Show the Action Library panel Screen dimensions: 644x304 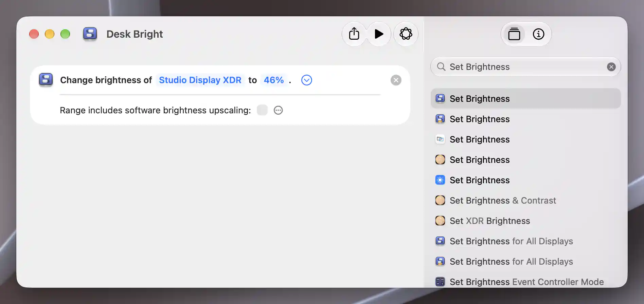click(514, 34)
